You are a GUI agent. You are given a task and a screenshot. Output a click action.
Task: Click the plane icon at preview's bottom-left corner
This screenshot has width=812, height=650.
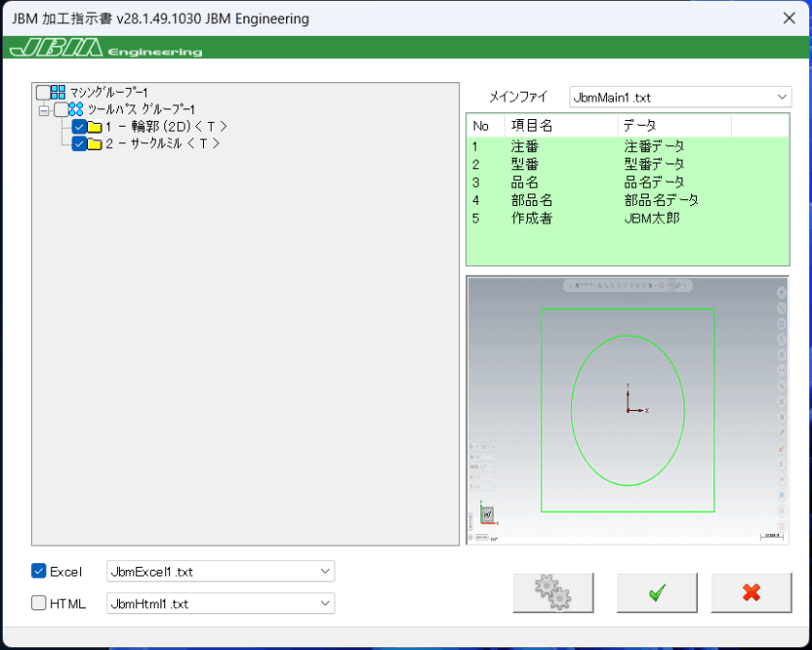(x=488, y=514)
